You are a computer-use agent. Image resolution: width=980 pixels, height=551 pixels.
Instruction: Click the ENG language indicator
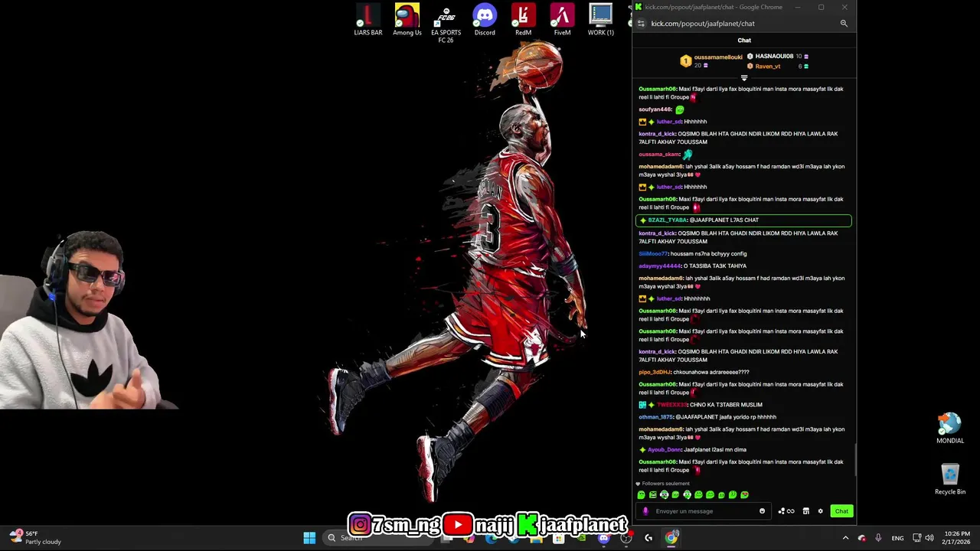897,538
